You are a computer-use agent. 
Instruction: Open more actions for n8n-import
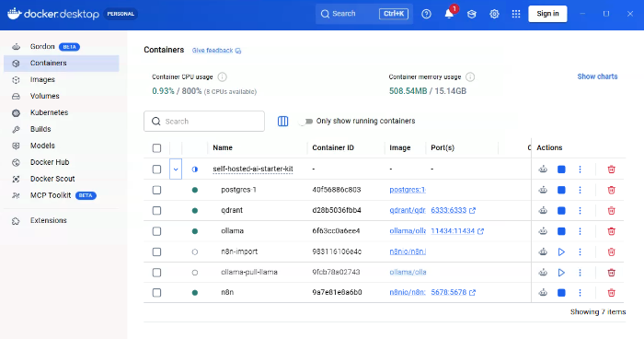580,251
